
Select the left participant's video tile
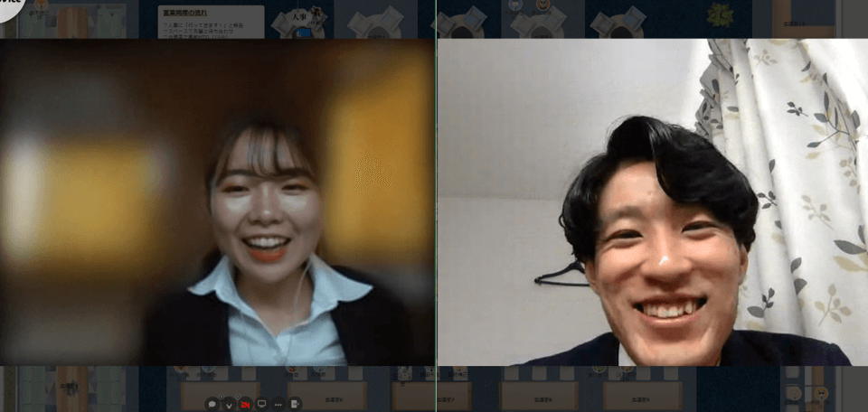[x=217, y=202]
